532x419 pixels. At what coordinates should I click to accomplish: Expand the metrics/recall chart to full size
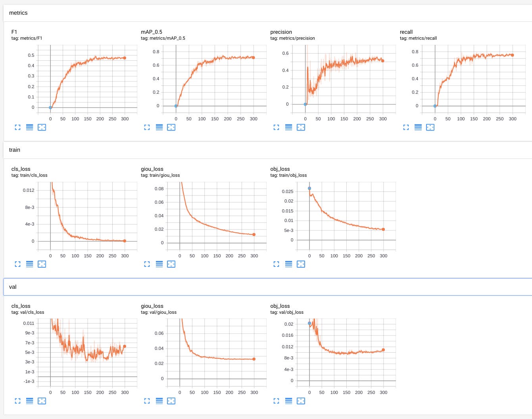click(406, 127)
